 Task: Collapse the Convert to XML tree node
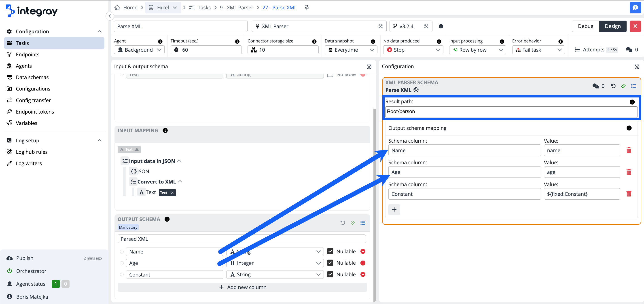coord(180,182)
